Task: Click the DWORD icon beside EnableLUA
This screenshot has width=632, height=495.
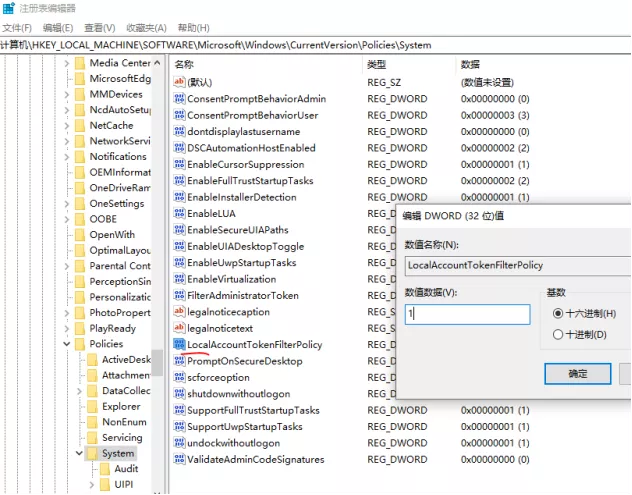Action: coord(179,214)
